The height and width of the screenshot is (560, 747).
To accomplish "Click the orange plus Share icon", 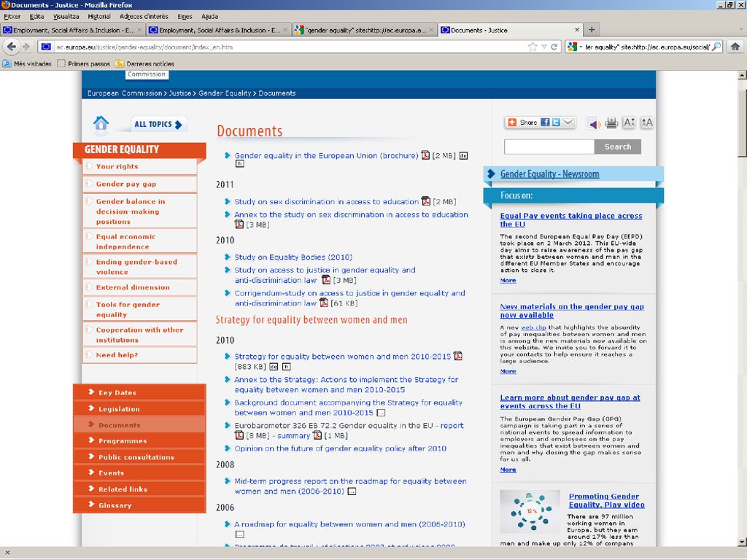I will pyautogui.click(x=512, y=122).
